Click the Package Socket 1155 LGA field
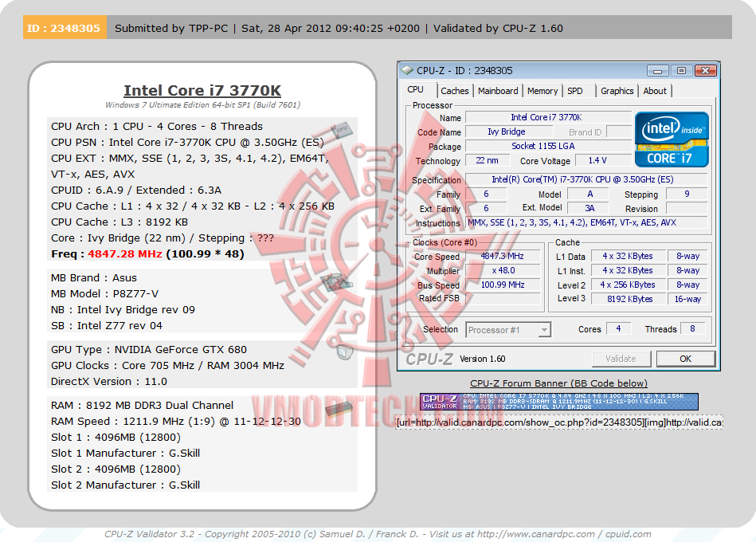The image size is (756, 542). pos(548,146)
